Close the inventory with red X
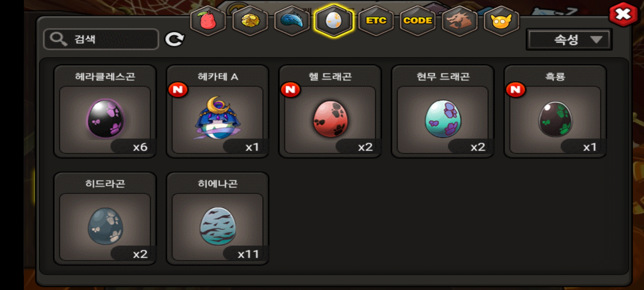Image resolution: width=644 pixels, height=290 pixels. point(623,15)
